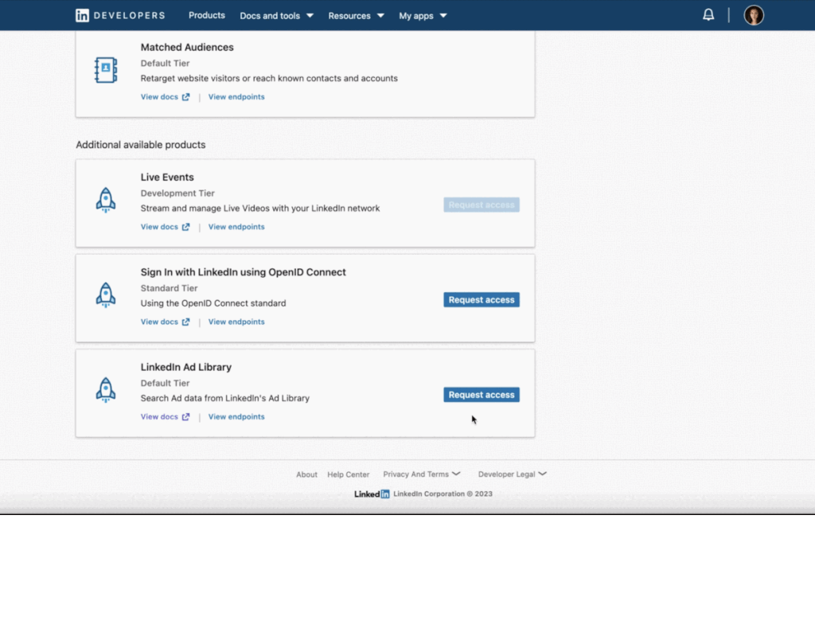
Task: Click the Development Tier label
Action: click(x=177, y=193)
